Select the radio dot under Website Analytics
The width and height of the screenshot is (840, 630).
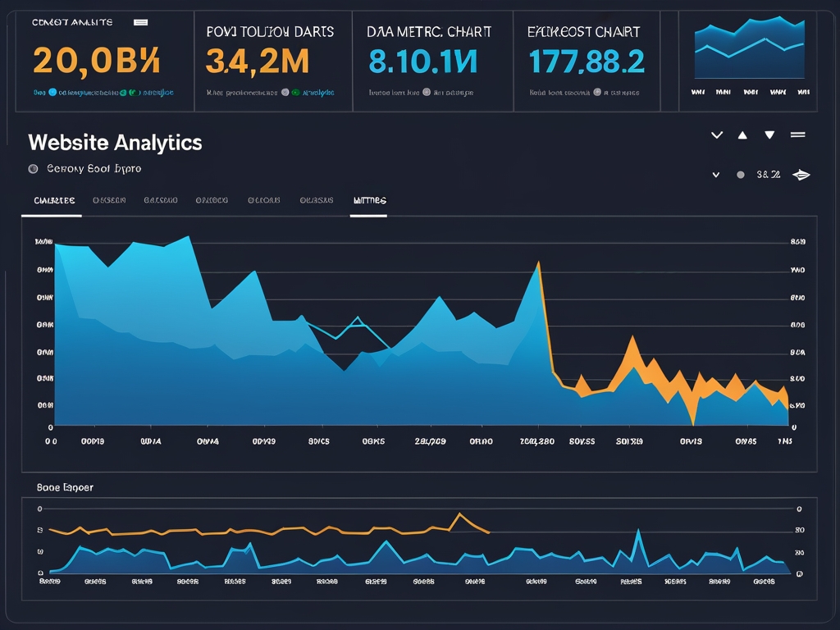(x=33, y=169)
